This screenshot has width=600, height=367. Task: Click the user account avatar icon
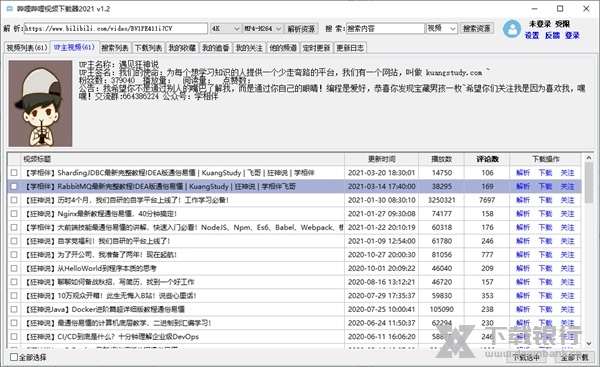click(x=512, y=29)
